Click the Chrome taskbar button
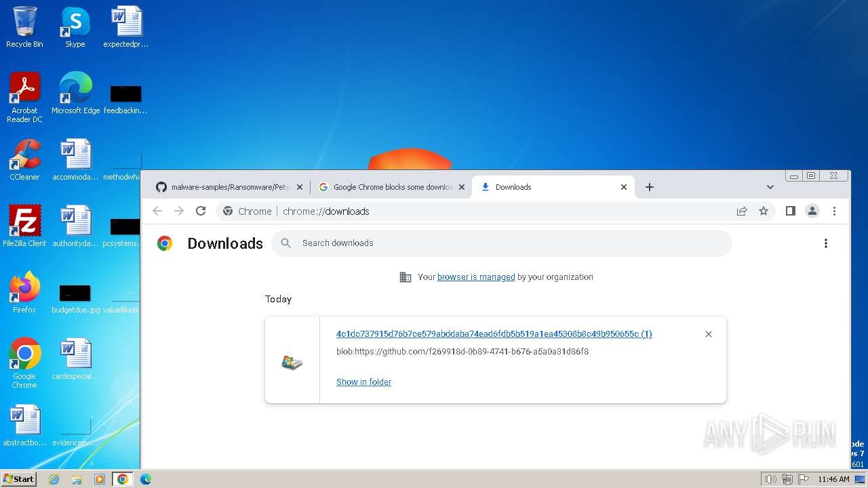Image resolution: width=868 pixels, height=488 pixels. (122, 479)
